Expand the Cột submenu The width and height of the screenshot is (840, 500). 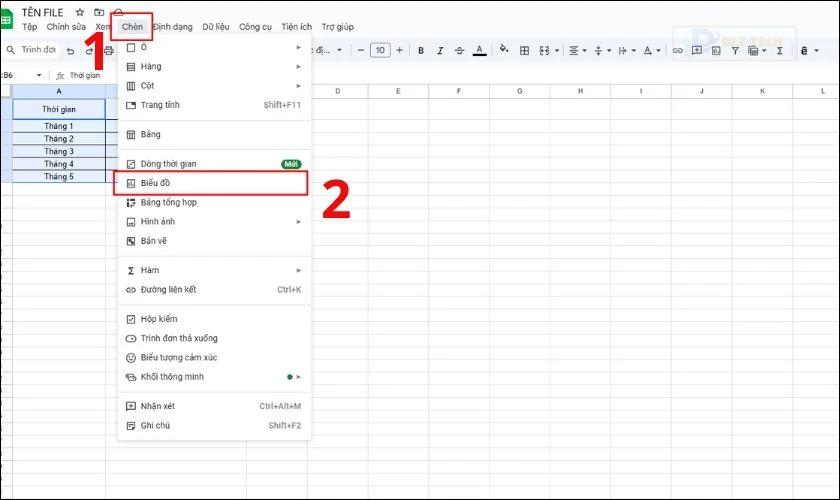click(x=214, y=86)
